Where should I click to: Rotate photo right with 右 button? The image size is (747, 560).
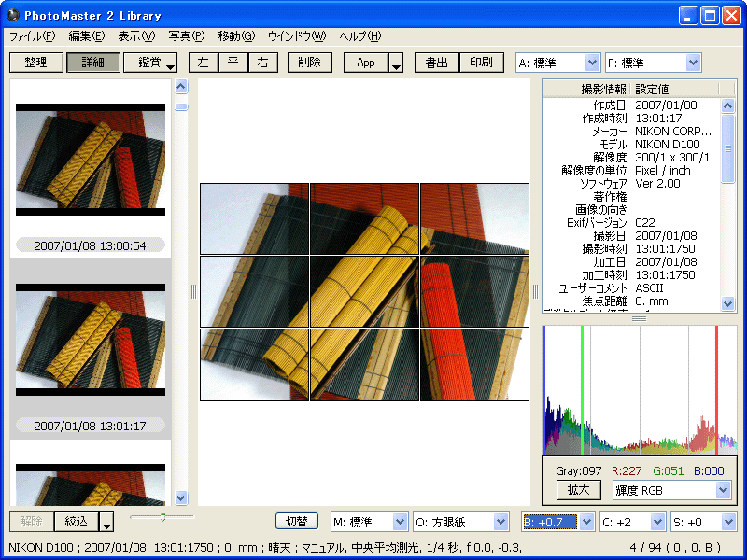point(263,63)
